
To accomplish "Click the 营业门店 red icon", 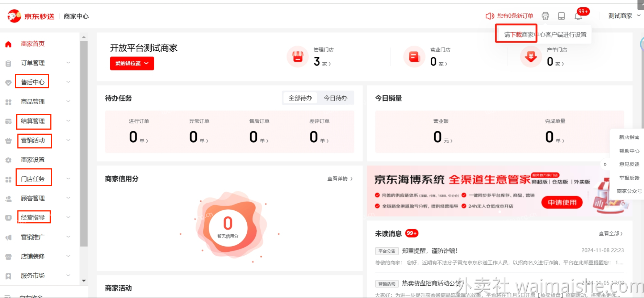I will point(414,57).
